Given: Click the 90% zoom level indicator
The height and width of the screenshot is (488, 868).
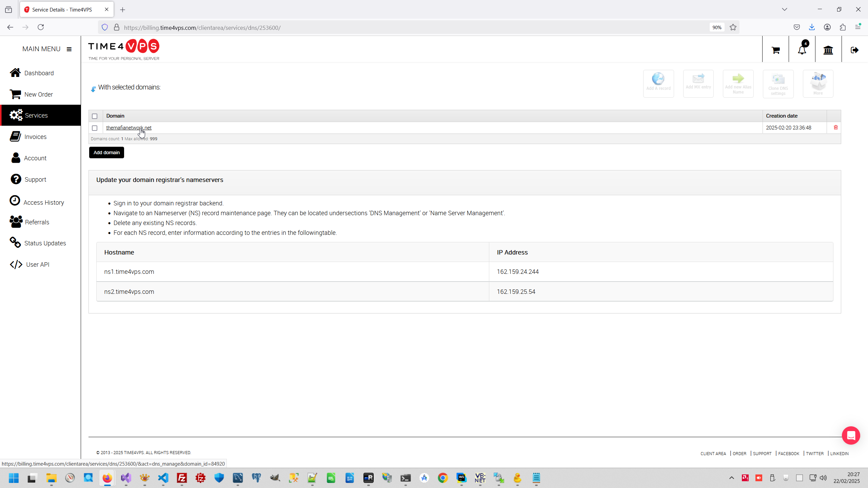Looking at the screenshot, I should click(716, 27).
